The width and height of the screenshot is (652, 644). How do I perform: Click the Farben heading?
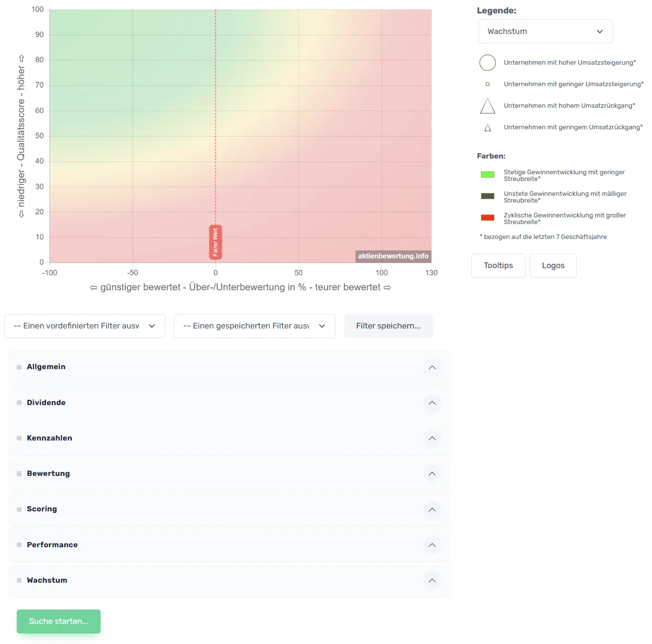coord(491,156)
